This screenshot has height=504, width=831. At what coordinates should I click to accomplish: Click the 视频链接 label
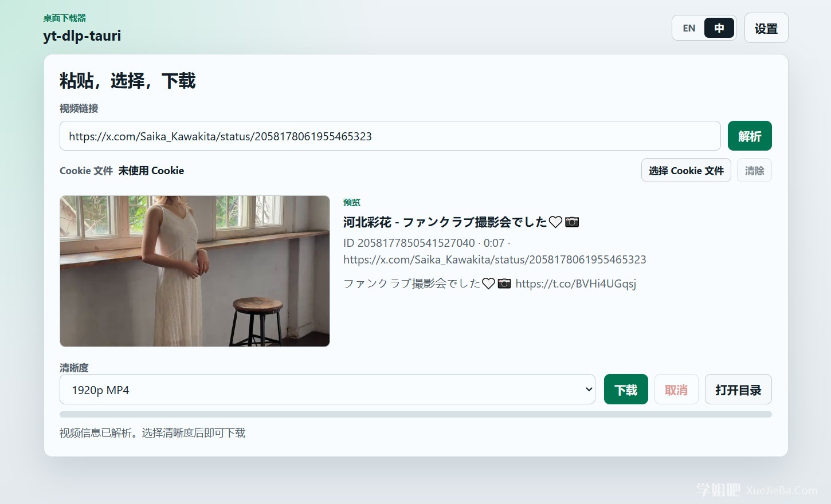(79, 108)
